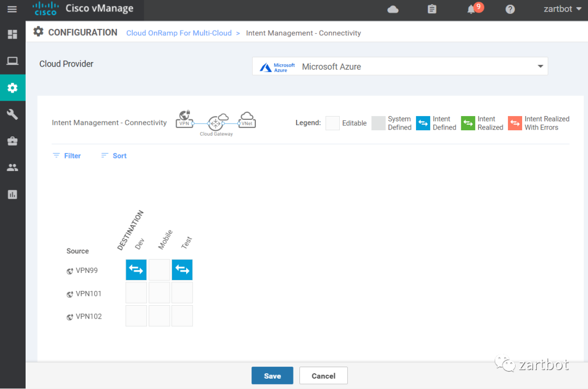588x389 pixels.
Task: Open the hamburger menu icon
Action: point(12,9)
